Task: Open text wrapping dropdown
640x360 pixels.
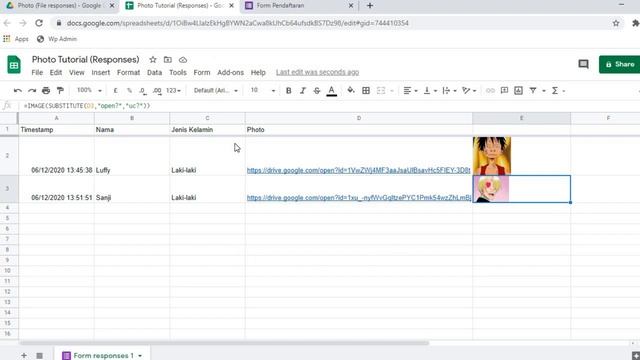Action: coord(449,91)
